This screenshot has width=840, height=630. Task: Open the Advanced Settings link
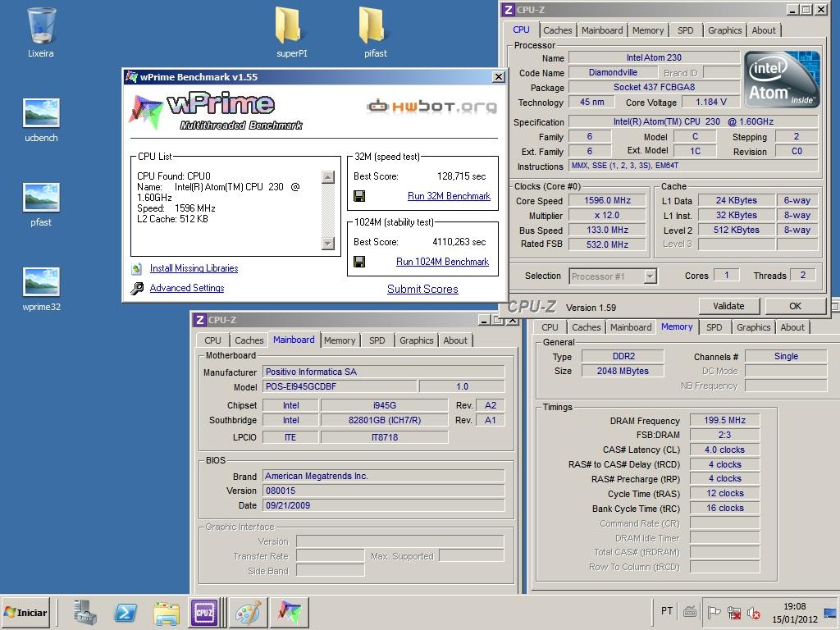coord(187,288)
